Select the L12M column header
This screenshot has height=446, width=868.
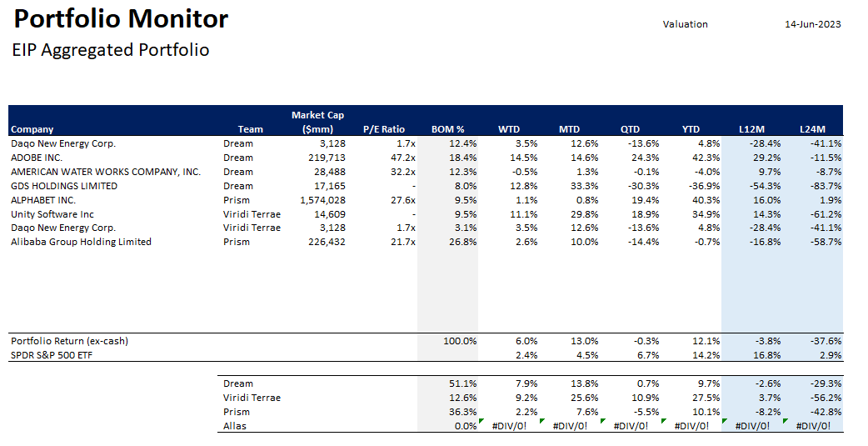(x=751, y=129)
